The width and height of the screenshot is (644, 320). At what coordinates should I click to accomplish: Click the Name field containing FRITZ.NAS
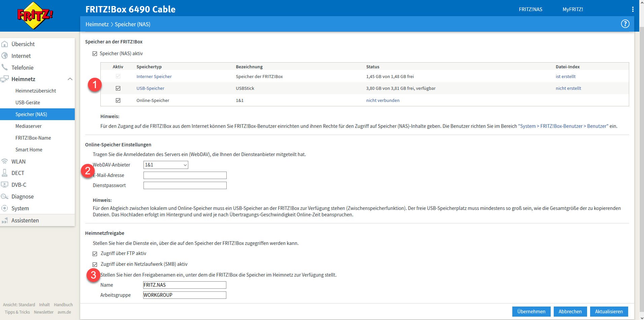[185, 285]
